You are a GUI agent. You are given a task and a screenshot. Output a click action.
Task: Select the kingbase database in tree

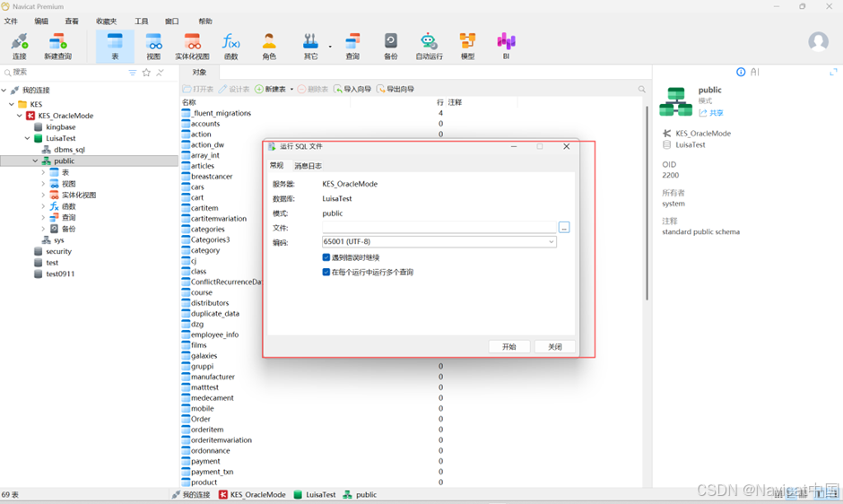click(x=60, y=127)
